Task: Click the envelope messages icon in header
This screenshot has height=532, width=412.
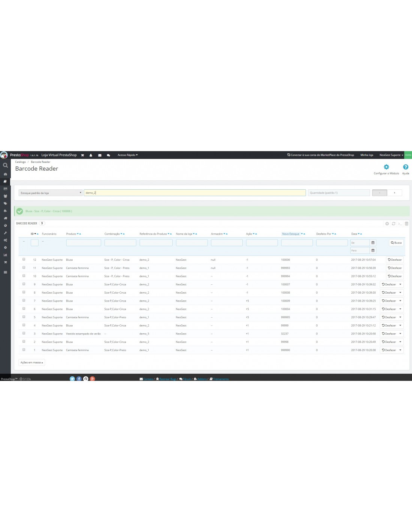Action: click(100, 155)
